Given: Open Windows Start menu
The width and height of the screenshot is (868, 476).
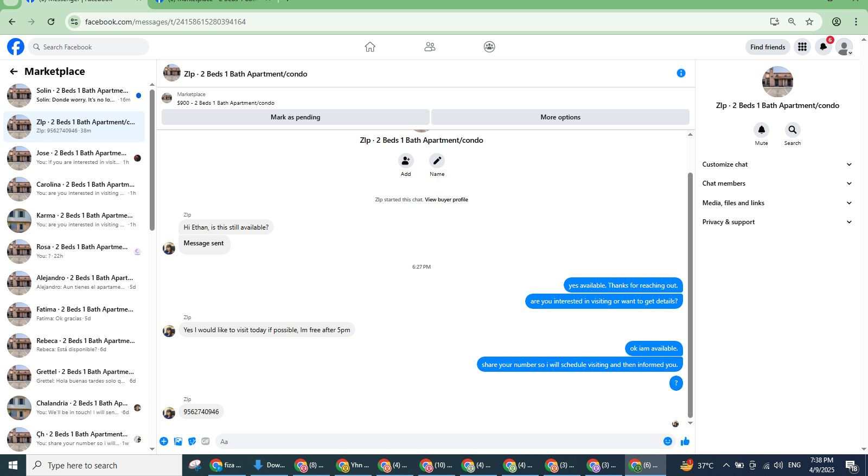Looking at the screenshot, I should 13,465.
